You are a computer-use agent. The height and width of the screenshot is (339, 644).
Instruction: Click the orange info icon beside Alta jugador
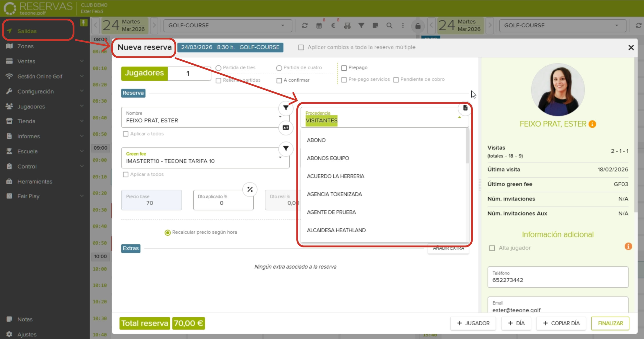[x=628, y=246]
